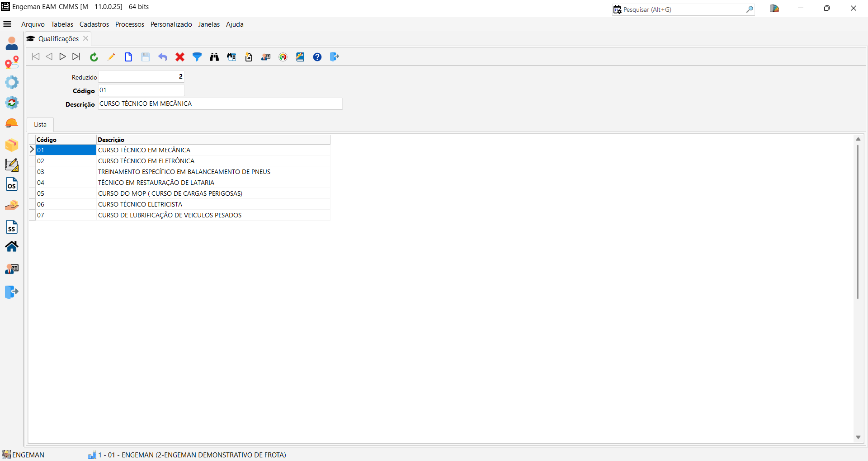This screenshot has width=868, height=461.
Task: Open the OS work order sidebar icon
Action: tap(12, 185)
